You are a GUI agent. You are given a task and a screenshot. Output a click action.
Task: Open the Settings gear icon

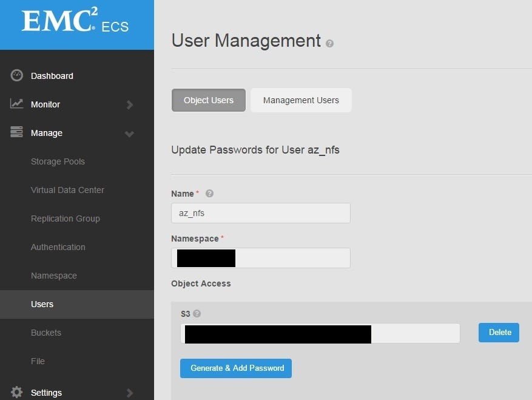click(x=16, y=392)
